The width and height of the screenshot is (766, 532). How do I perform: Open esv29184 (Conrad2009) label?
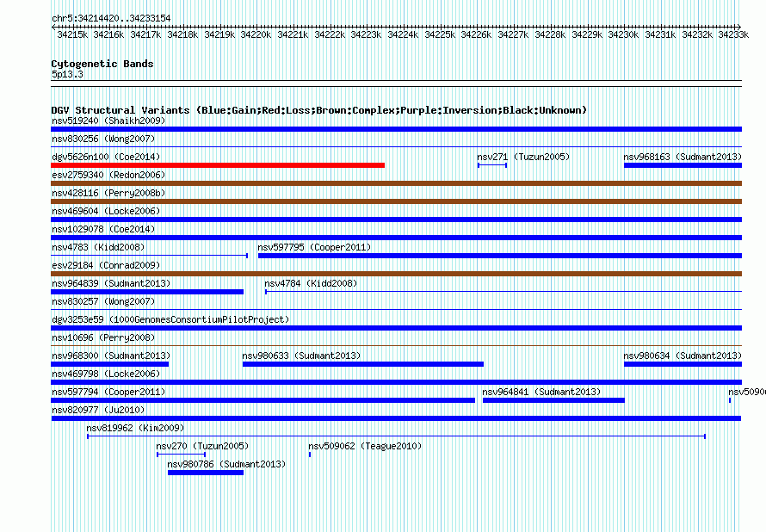(106, 265)
